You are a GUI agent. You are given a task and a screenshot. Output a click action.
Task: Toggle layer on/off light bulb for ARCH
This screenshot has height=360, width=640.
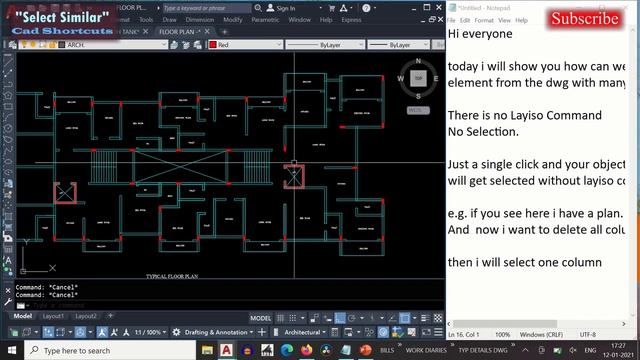tap(24, 44)
